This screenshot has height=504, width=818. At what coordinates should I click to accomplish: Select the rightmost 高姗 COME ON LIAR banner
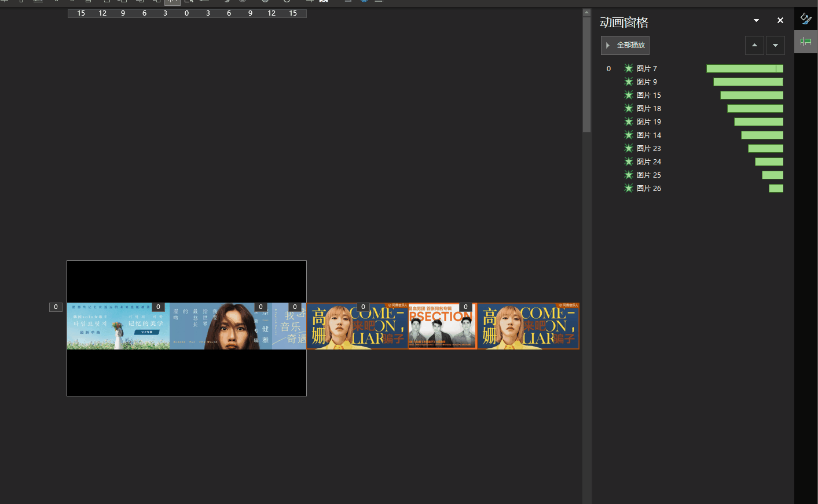(529, 326)
